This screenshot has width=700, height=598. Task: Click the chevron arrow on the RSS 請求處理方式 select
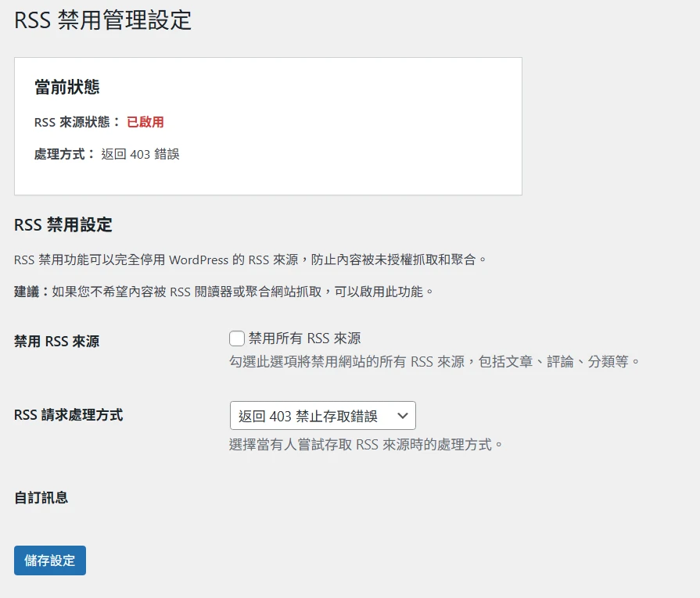click(402, 416)
